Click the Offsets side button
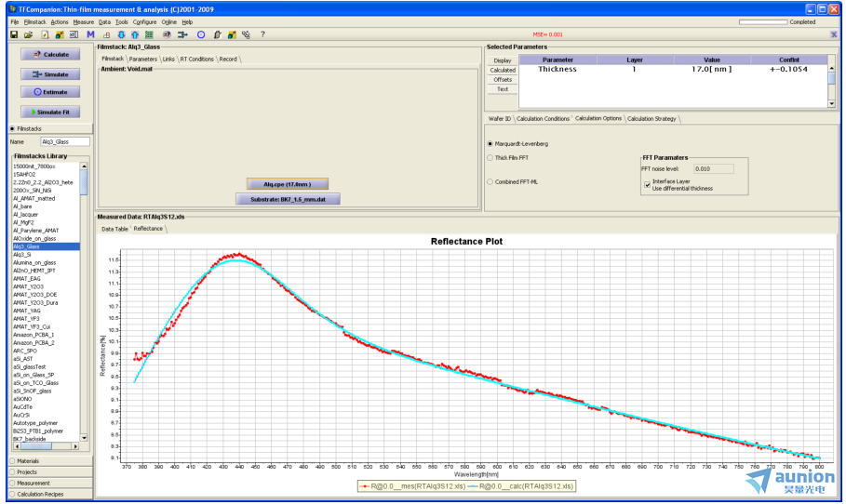Viewport: 846px width, 504px height. click(503, 80)
